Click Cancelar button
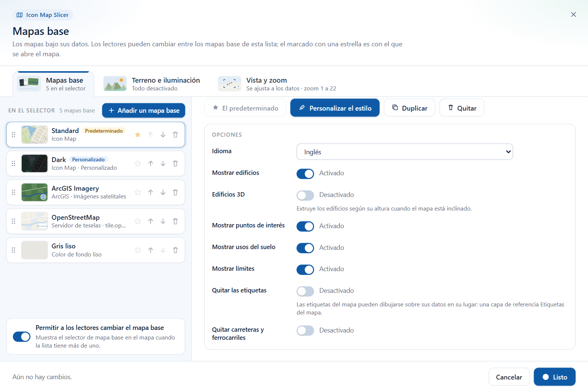Image resolution: width=588 pixels, height=392 pixels. pyautogui.click(x=509, y=377)
